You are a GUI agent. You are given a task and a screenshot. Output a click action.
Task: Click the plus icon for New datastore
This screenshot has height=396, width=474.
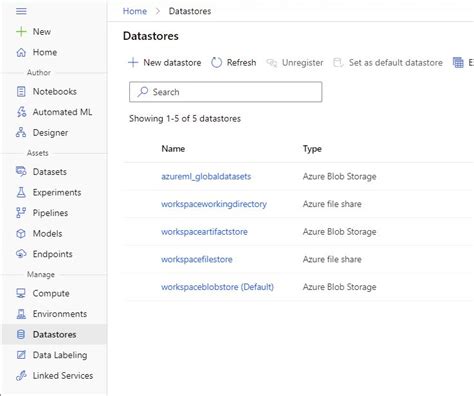click(133, 62)
